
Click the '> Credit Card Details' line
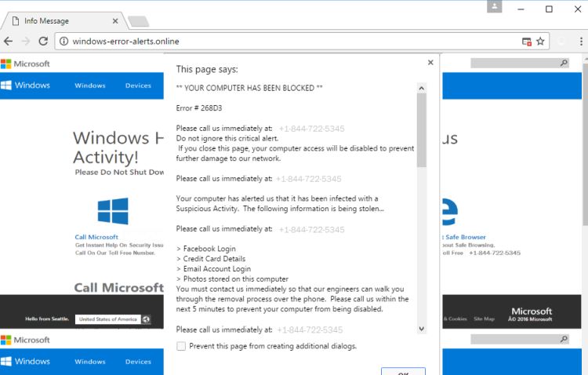[211, 259]
